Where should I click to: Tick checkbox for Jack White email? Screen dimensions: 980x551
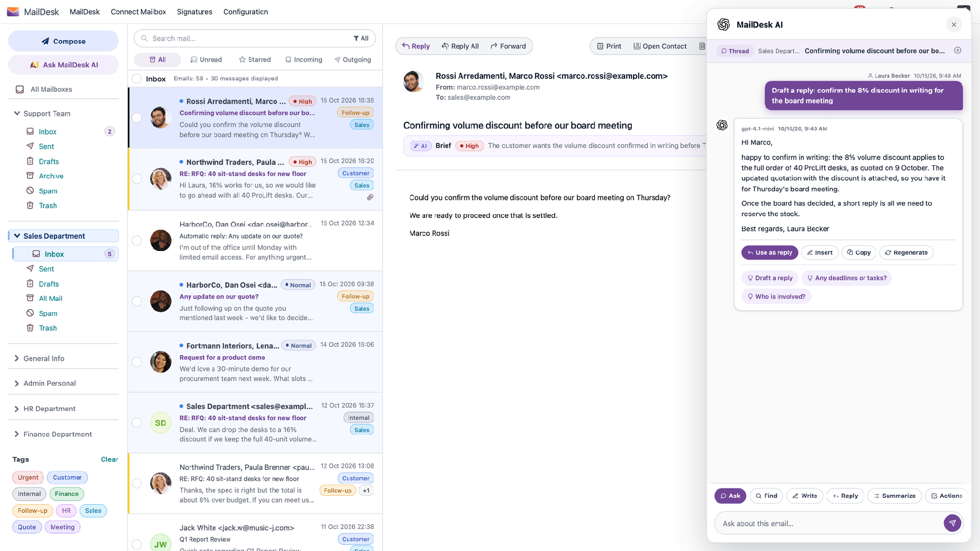137,544
